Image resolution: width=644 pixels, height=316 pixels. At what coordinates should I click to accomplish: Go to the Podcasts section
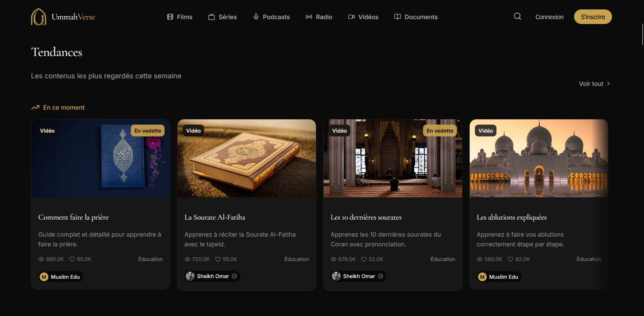(x=271, y=17)
